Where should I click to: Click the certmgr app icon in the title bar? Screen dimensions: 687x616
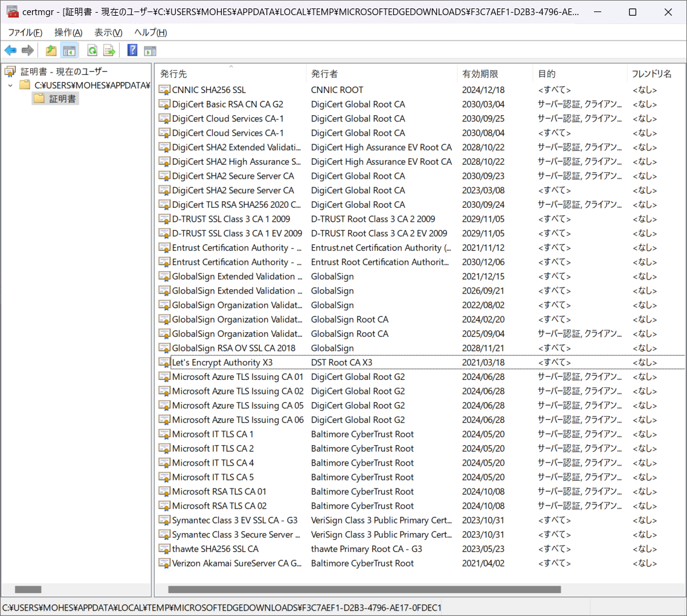coord(12,12)
